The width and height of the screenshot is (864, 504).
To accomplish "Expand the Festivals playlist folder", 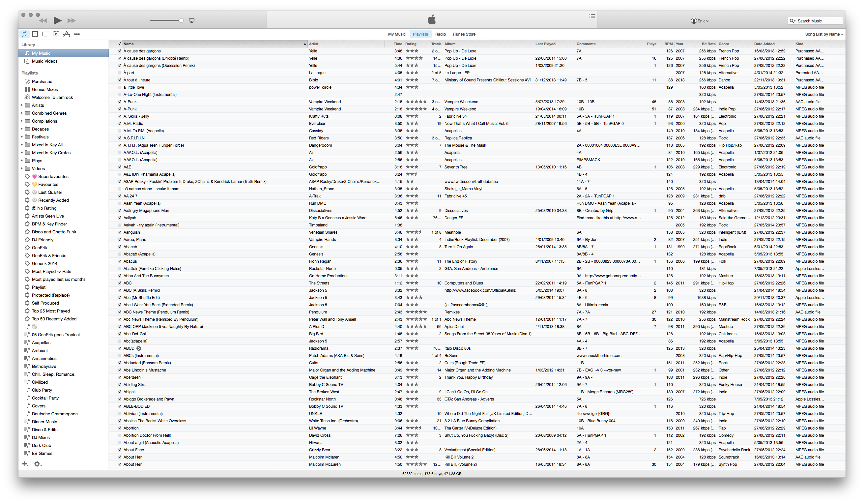I will tap(22, 137).
